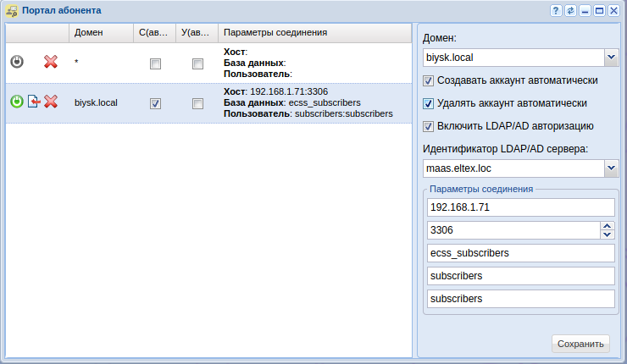Delete the biysk.local row with red cross
Viewport: 627px width, 364px height.
[51, 102]
